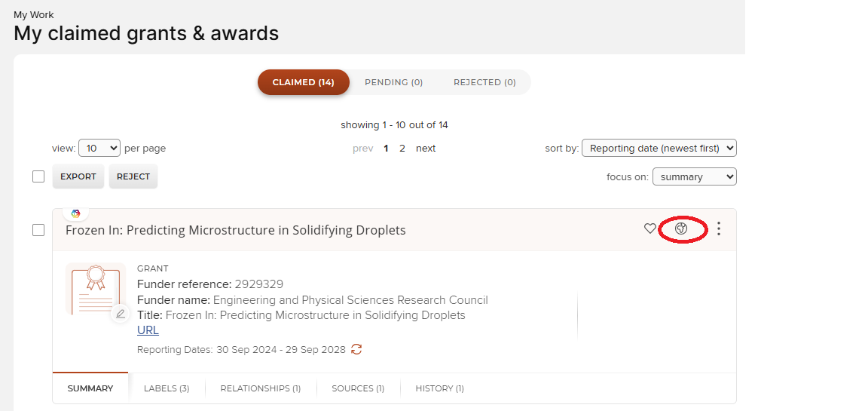This screenshot has width=868, height=411.
Task: Open the three-dot actions menu for the grant
Action: 719,229
